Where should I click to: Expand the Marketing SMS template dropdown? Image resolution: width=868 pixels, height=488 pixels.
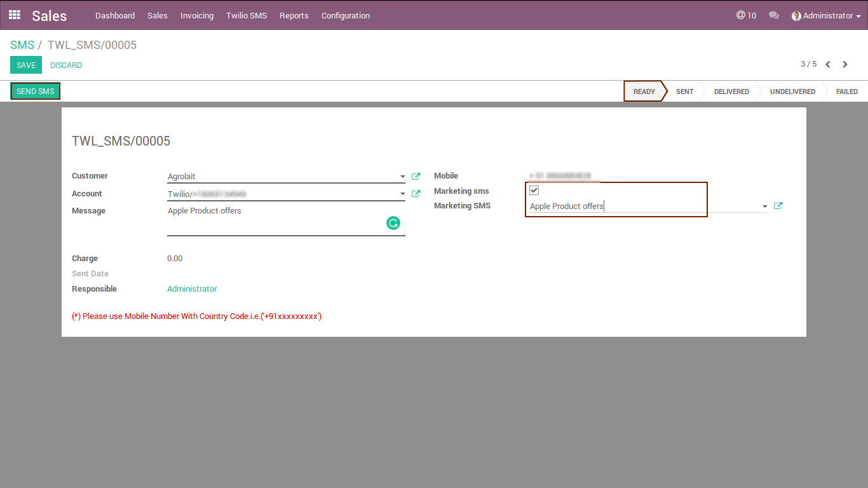coord(764,207)
